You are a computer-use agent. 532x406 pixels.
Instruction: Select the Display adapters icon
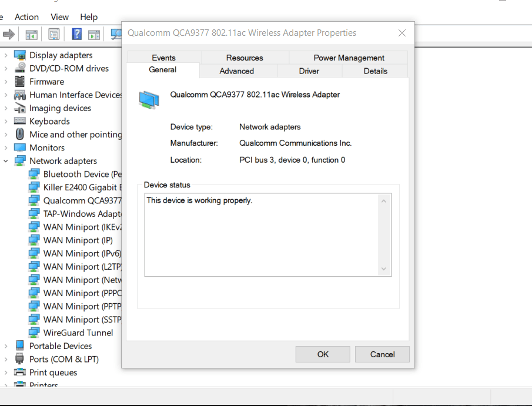pos(19,55)
